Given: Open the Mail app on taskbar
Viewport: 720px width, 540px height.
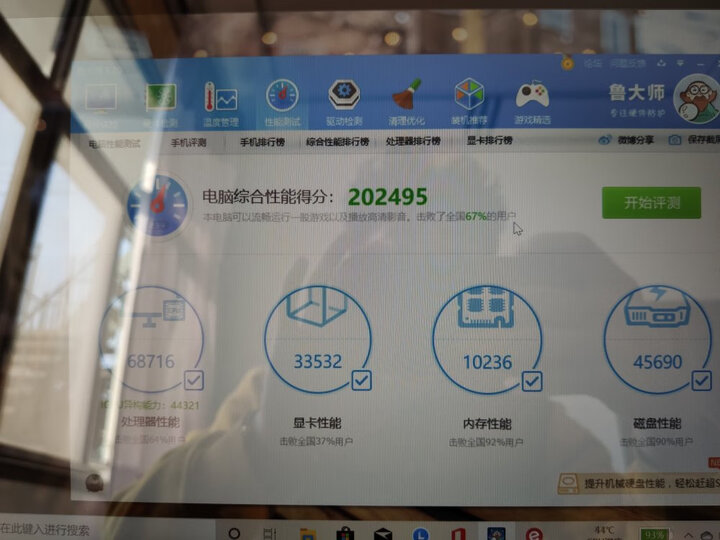Looking at the screenshot, I should coord(382,534).
